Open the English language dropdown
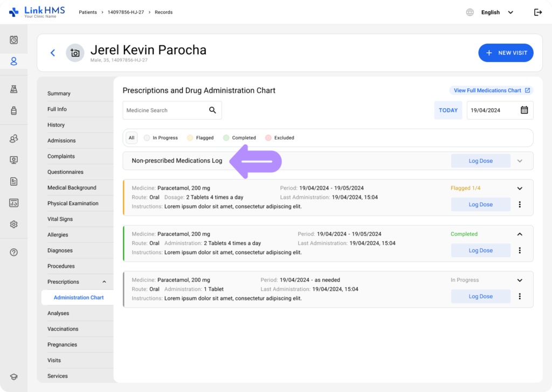This screenshot has width=552, height=392. click(497, 12)
